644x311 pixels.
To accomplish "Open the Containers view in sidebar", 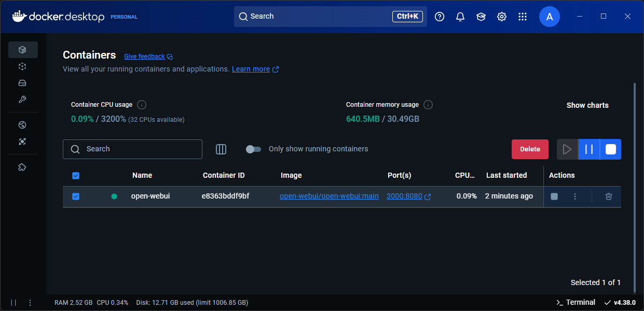I will coord(22,50).
